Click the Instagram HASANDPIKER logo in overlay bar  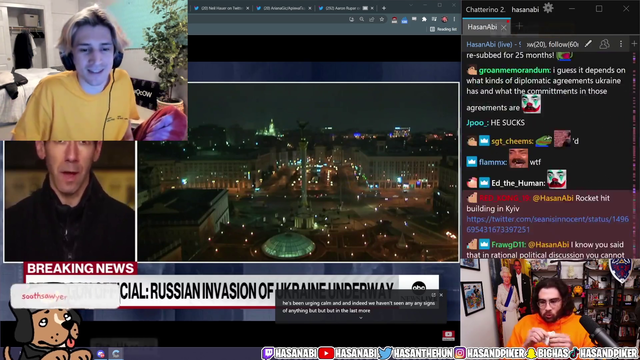click(x=460, y=353)
